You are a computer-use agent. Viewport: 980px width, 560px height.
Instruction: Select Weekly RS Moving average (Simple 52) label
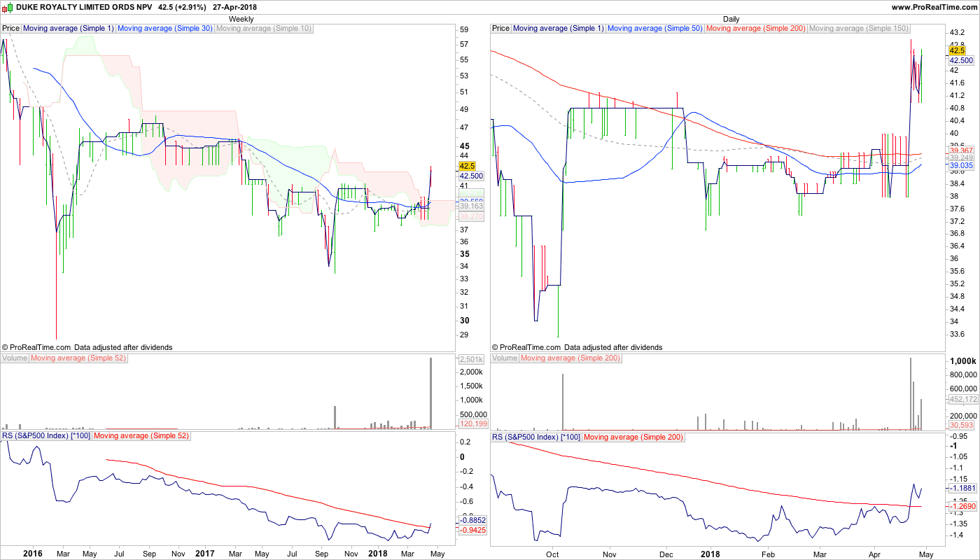click(142, 437)
